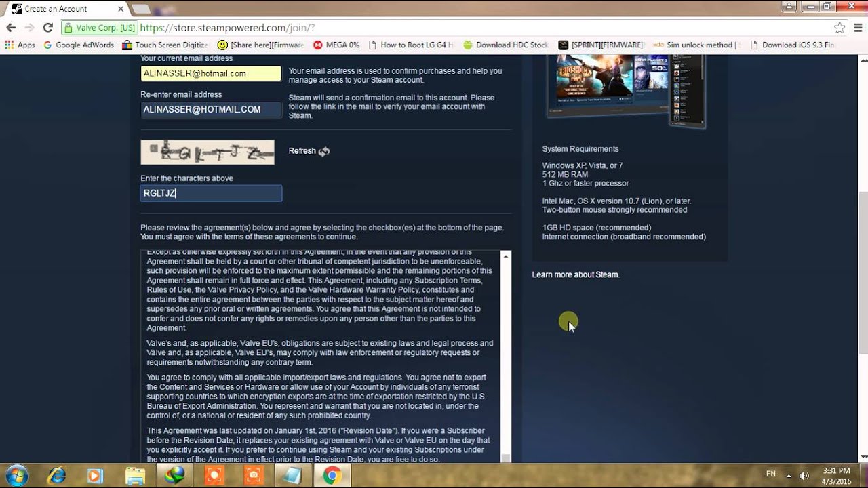Open the How to Root LG G4 bookmark
868x488 pixels.
(x=411, y=45)
